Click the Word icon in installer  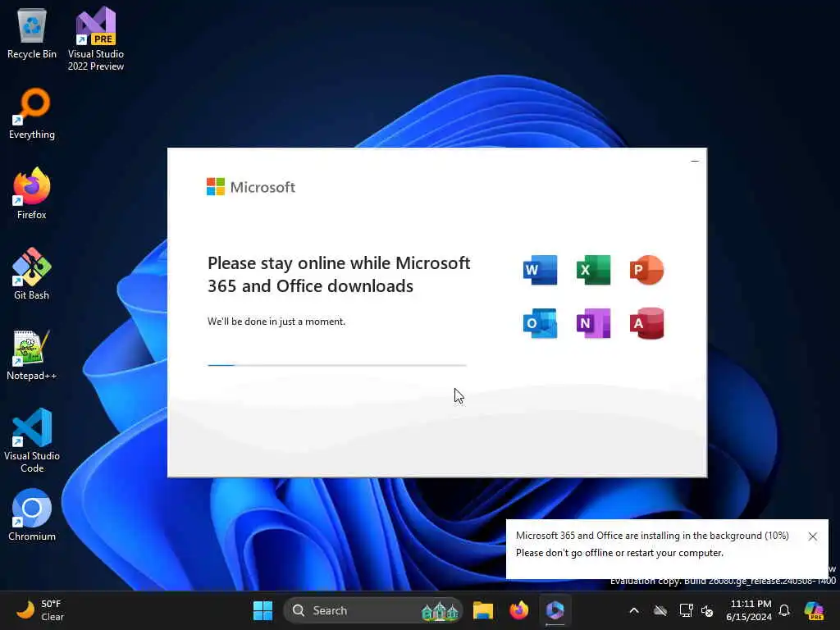tap(540, 270)
